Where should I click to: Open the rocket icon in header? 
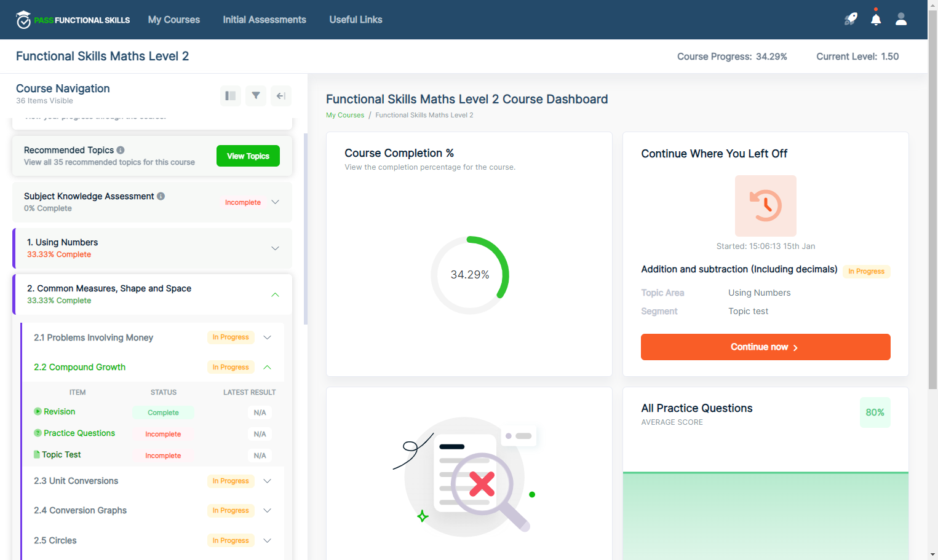tap(851, 19)
